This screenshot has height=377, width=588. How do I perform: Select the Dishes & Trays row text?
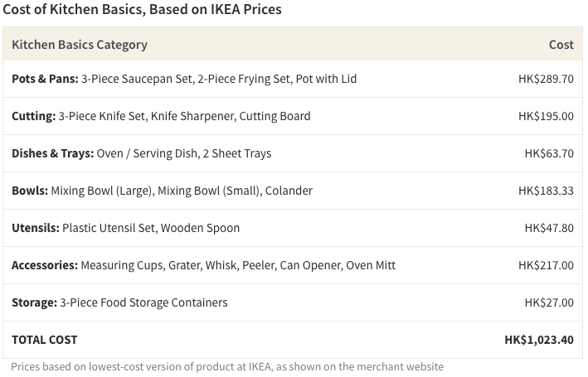[141, 153]
